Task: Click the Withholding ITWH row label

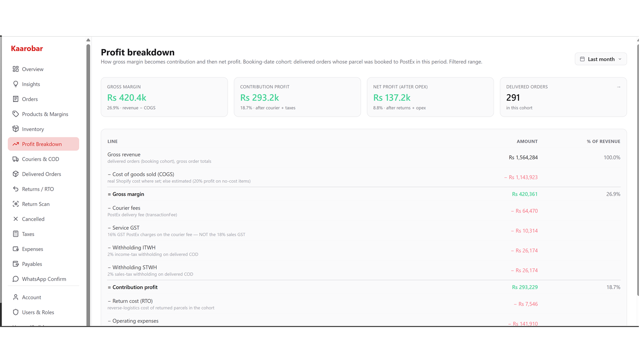Action: point(132,247)
